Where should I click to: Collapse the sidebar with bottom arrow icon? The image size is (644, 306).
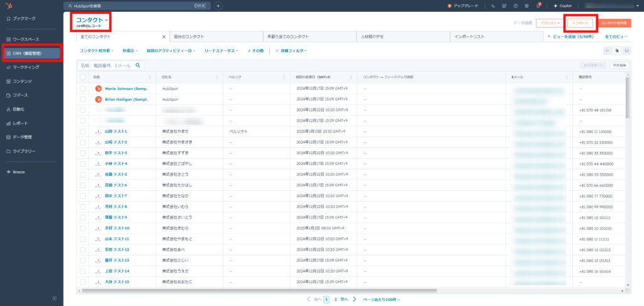55,298
